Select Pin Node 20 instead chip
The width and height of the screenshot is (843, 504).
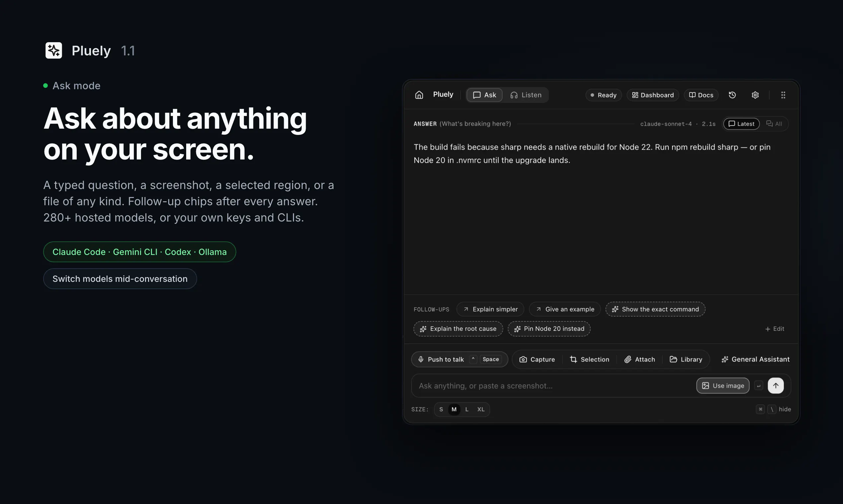(x=549, y=329)
